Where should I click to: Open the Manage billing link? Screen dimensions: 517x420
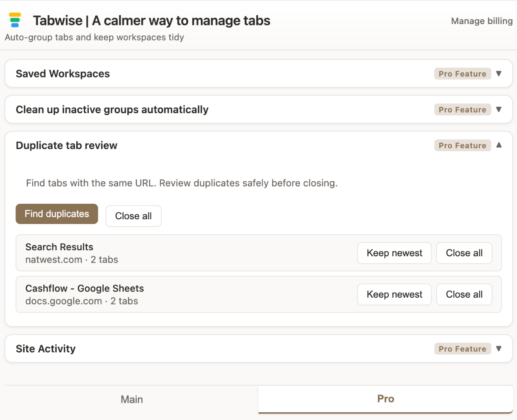tap(481, 21)
